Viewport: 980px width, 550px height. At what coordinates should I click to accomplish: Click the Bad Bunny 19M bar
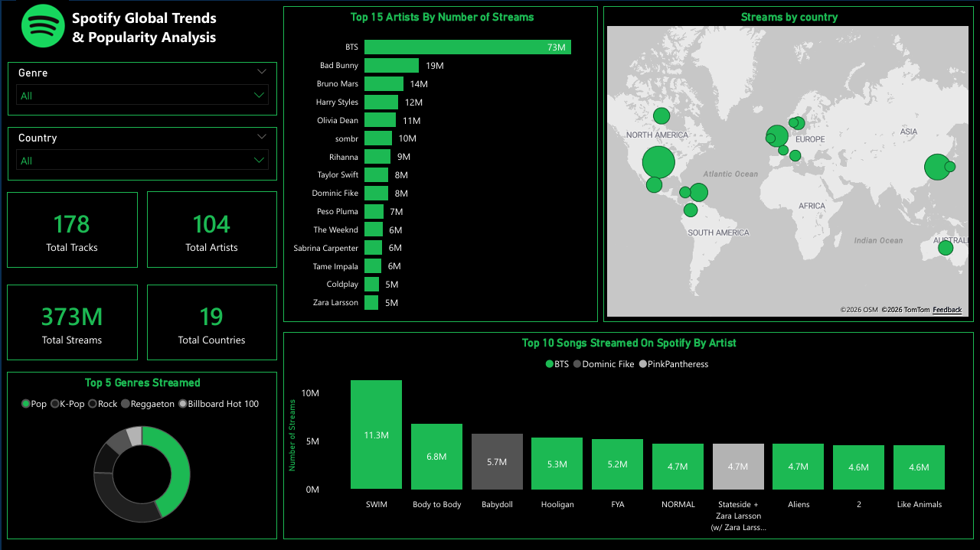click(391, 66)
